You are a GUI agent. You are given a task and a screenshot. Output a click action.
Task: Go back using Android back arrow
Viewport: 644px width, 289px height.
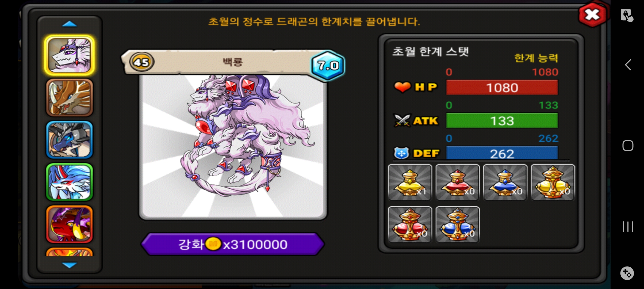pos(628,65)
